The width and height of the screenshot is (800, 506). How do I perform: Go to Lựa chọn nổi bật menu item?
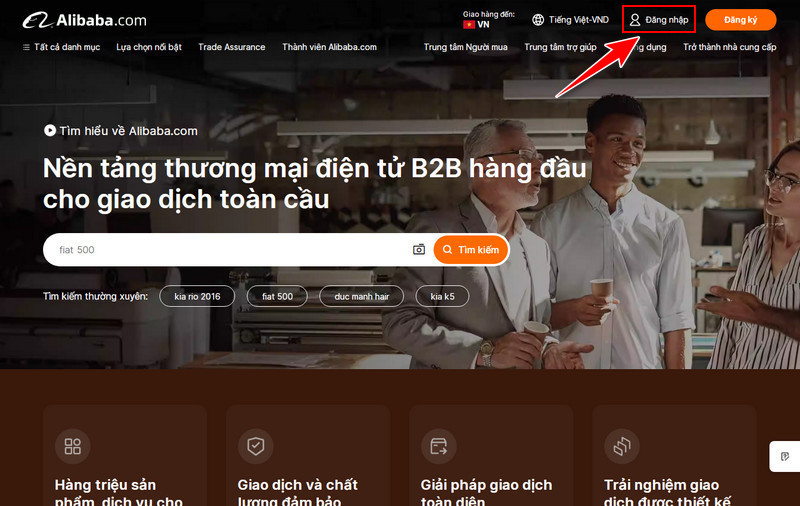click(149, 47)
